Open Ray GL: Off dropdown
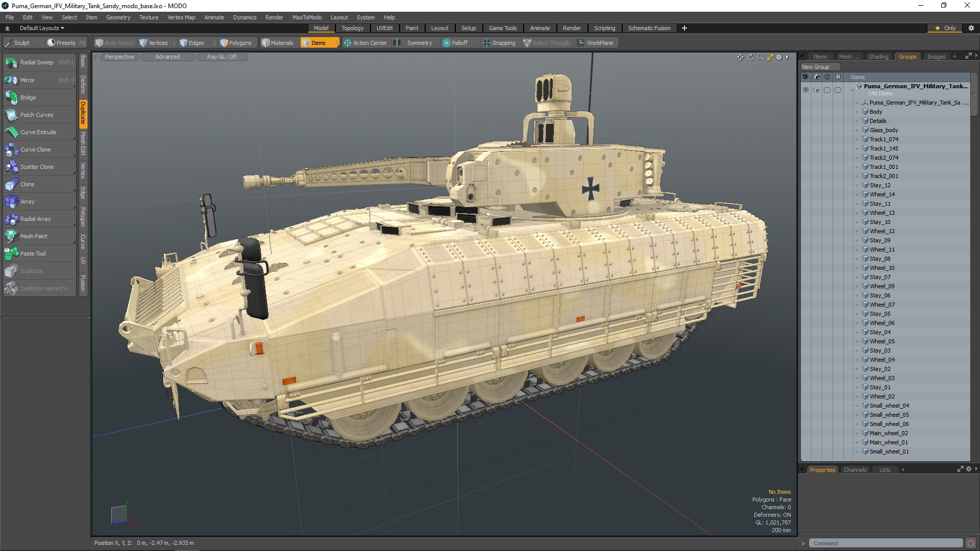The height and width of the screenshot is (551, 980). [x=222, y=57]
